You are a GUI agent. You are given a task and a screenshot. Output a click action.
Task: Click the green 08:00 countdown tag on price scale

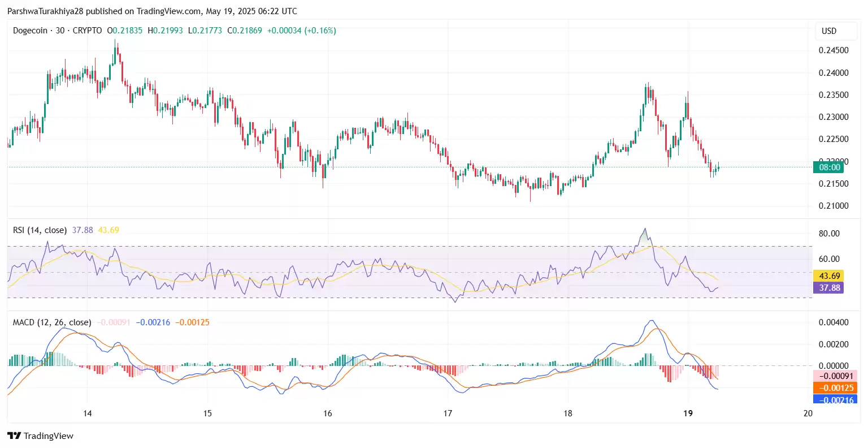pos(828,167)
